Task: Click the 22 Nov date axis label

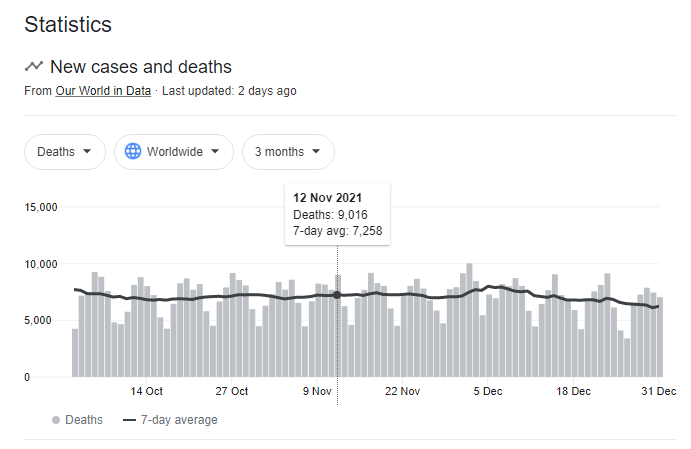Action: (x=403, y=391)
